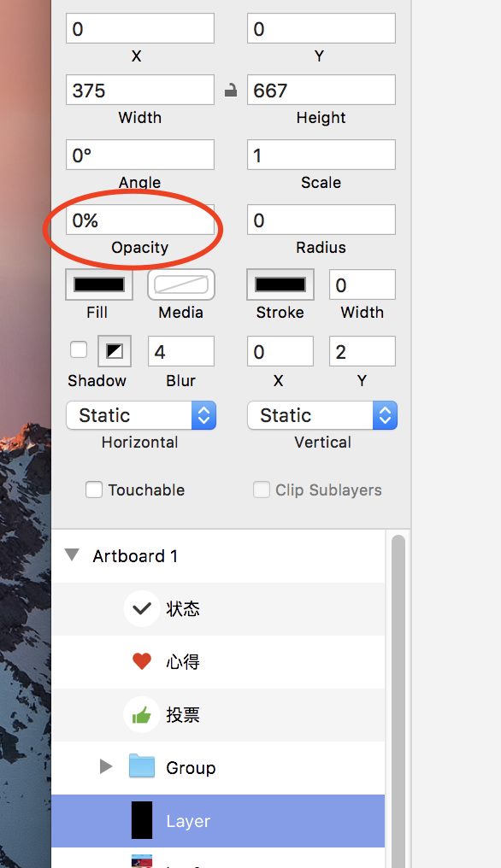The width and height of the screenshot is (501, 868).
Task: Enable the Touchable checkbox
Action: tap(94, 490)
